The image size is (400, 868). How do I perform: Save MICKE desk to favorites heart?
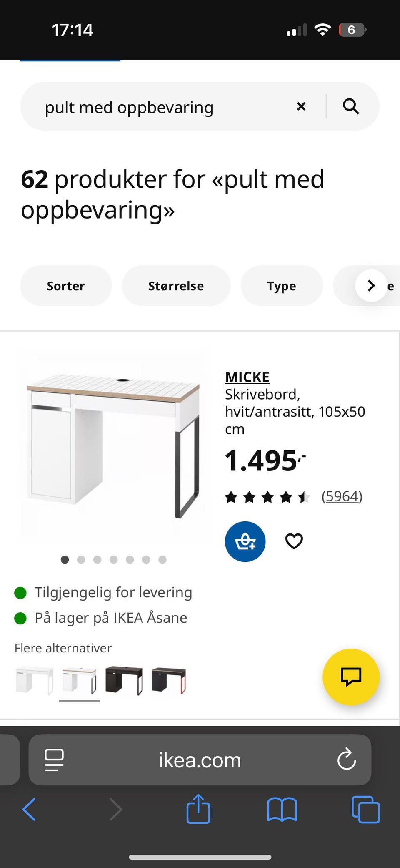click(294, 541)
